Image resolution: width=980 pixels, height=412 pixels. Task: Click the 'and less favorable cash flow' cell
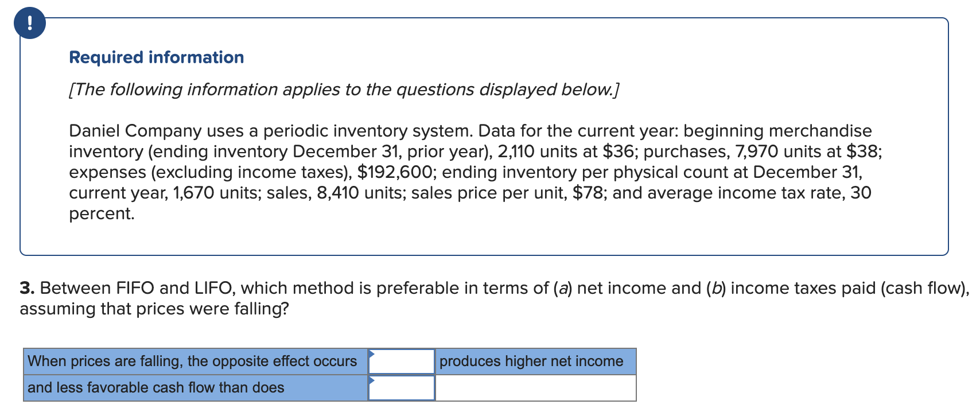[x=155, y=388]
